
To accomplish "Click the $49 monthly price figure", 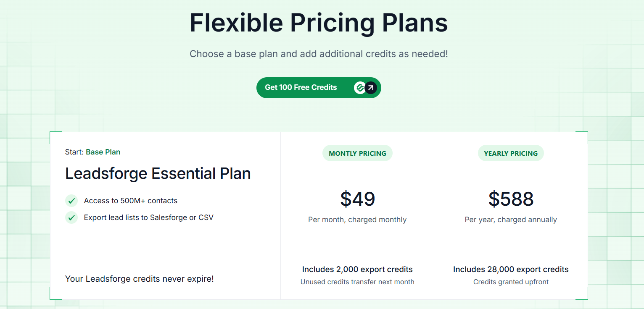I will coord(357,199).
